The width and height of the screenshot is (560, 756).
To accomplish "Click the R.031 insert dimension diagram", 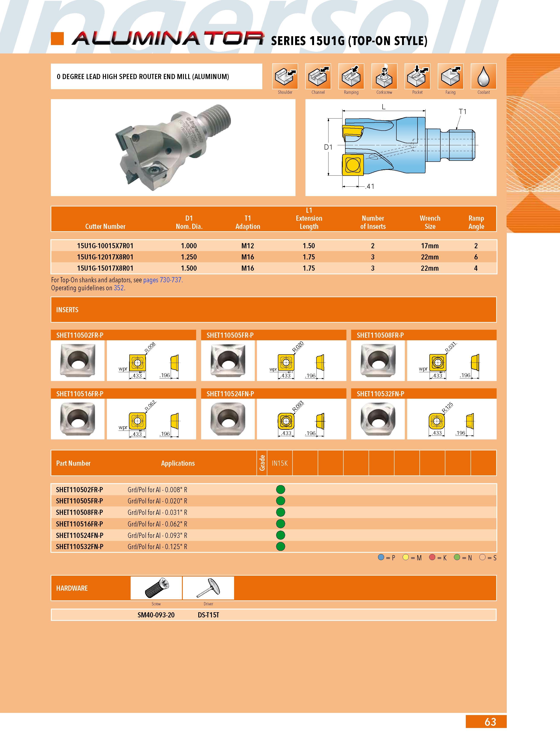I will point(452,361).
